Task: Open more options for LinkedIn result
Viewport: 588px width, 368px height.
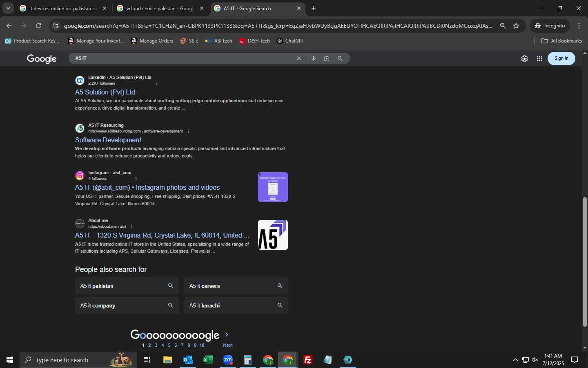Action: point(157,83)
